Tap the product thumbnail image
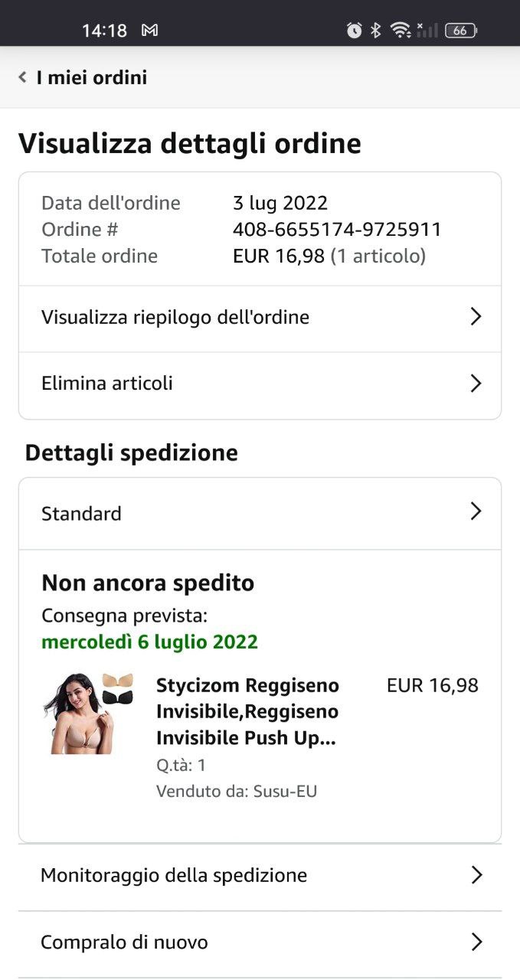The image size is (520, 980). point(88,714)
